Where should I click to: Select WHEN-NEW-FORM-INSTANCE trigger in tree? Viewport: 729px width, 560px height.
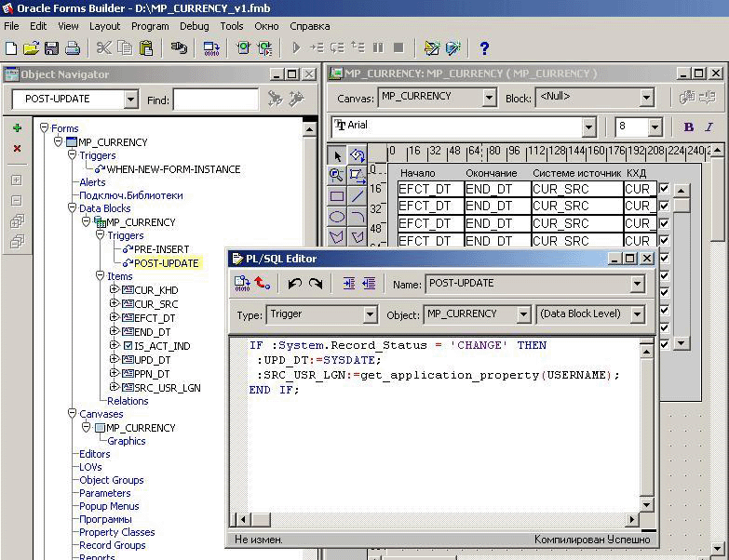pyautogui.click(x=173, y=169)
